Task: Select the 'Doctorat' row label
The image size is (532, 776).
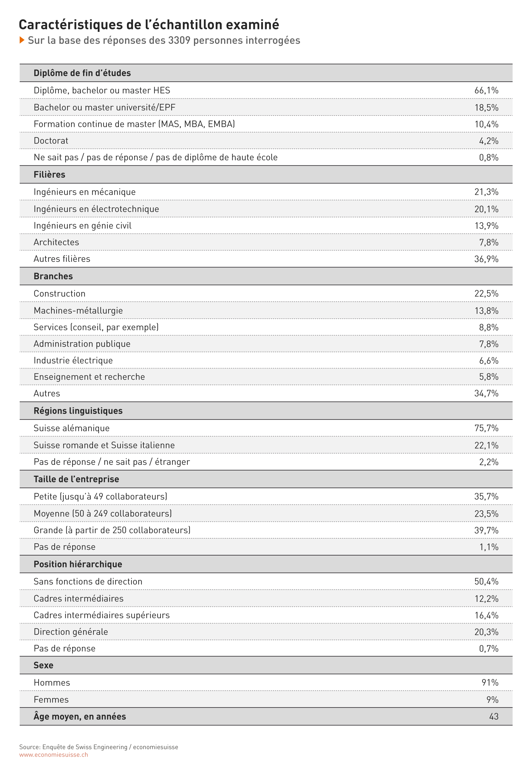Action: (51, 140)
